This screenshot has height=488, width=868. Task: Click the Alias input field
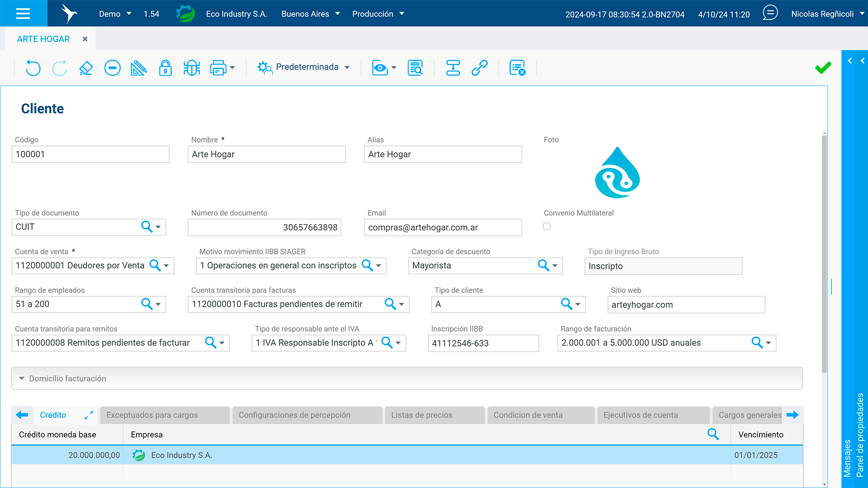[443, 154]
